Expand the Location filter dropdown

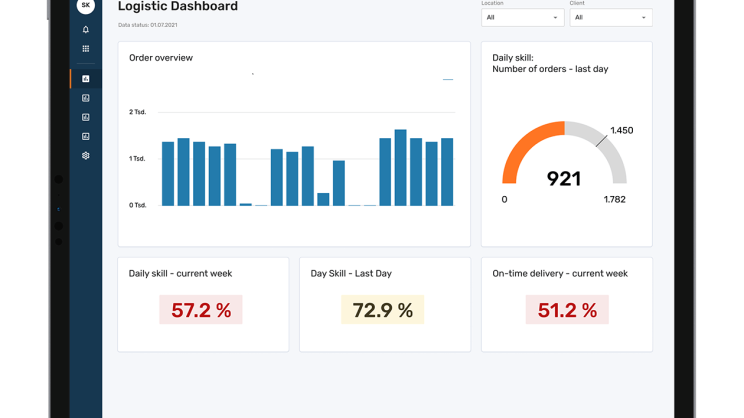coord(522,17)
